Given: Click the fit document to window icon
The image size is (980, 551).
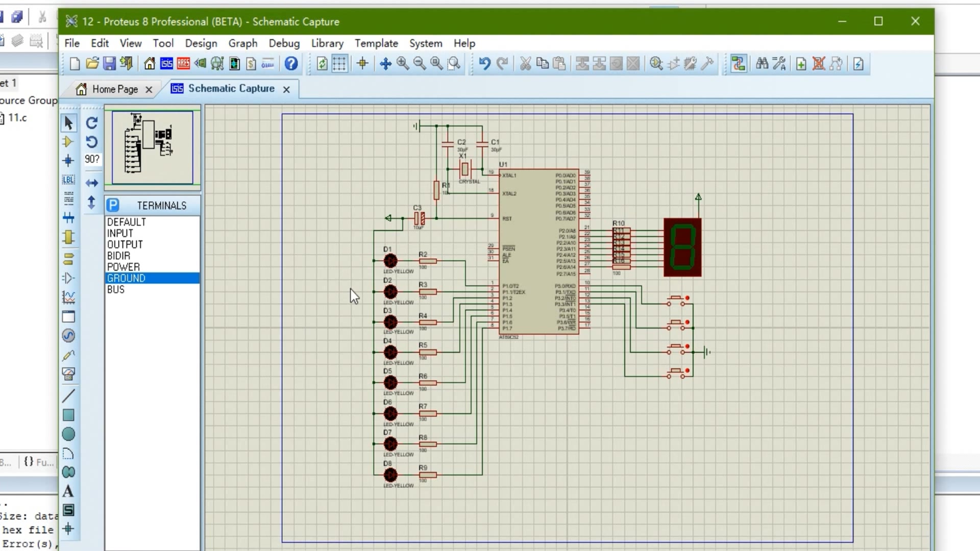Looking at the screenshot, I should click(x=436, y=63).
